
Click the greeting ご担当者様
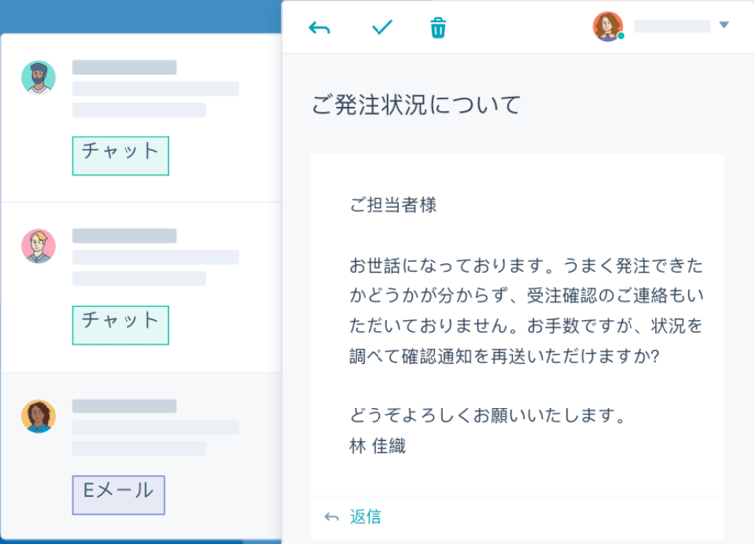tap(393, 205)
